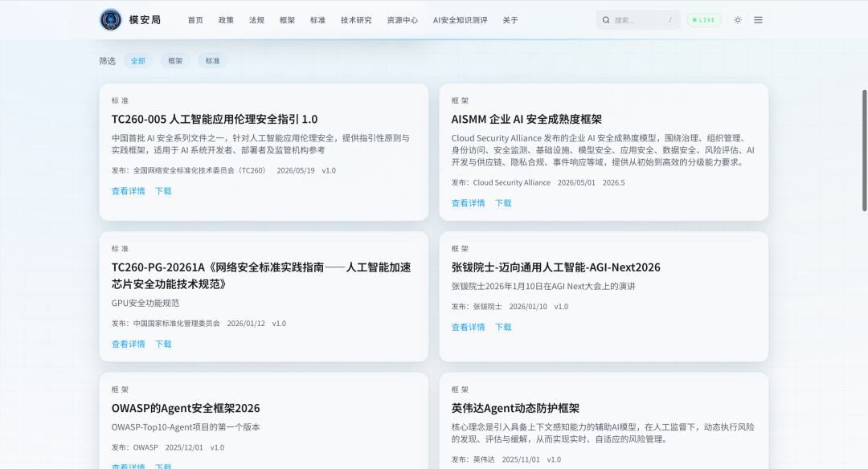
Task: Click the date 2026/05/19 text
Action: (x=296, y=170)
